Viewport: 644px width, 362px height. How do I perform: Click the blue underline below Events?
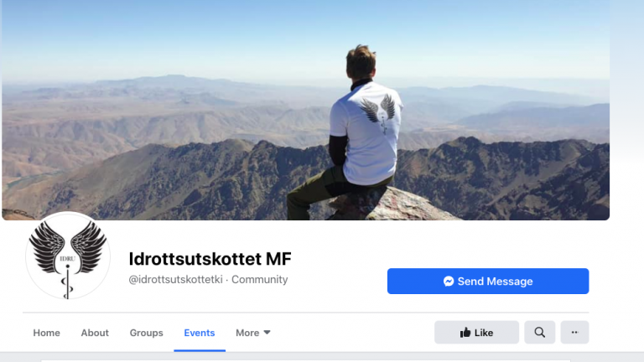[200, 350]
